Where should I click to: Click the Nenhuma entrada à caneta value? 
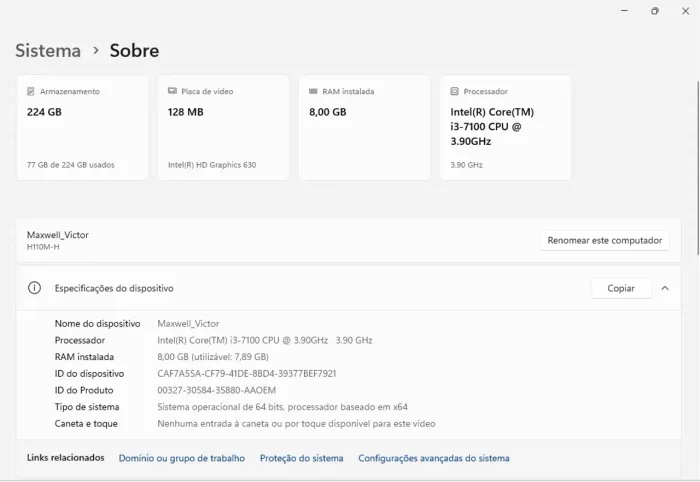[x=296, y=424]
